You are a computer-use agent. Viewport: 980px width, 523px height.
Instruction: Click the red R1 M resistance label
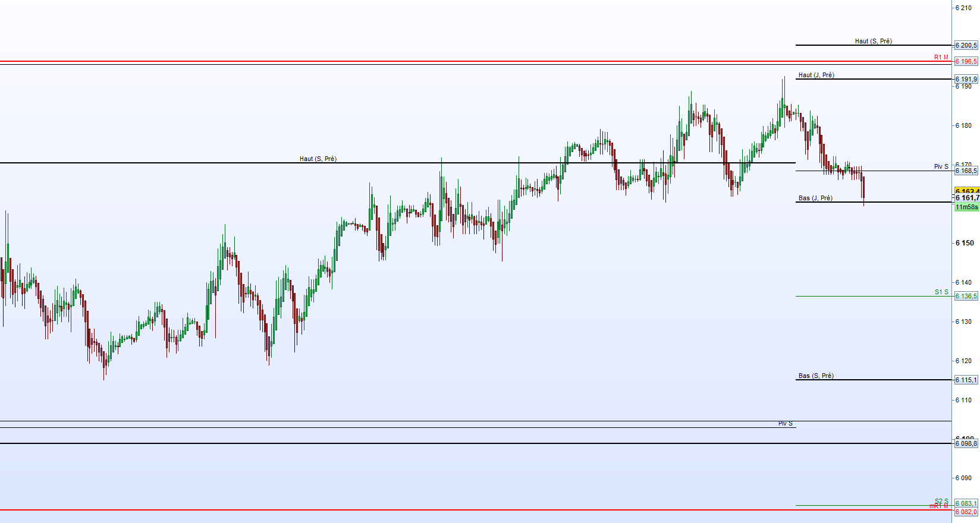coord(941,57)
